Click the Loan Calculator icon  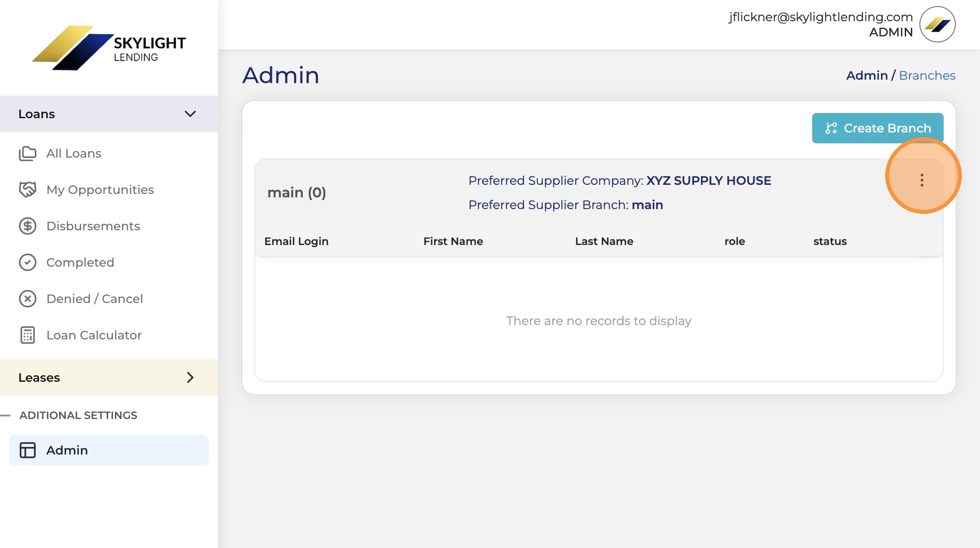click(28, 335)
